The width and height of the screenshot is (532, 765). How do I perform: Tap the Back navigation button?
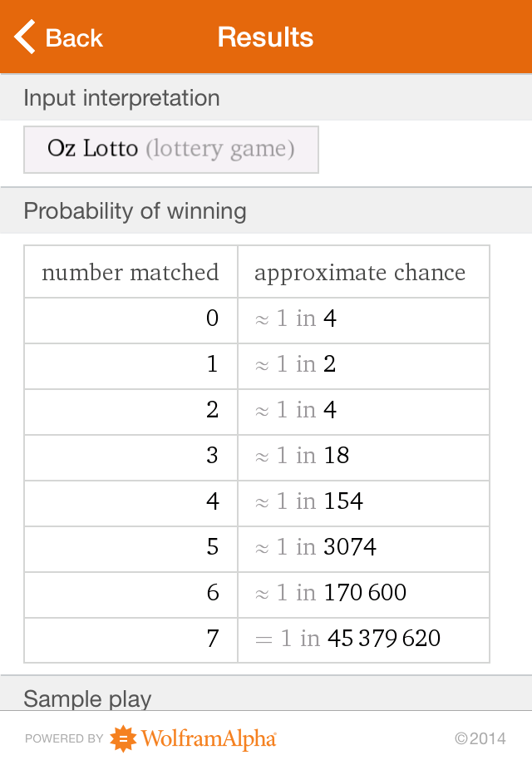click(58, 37)
